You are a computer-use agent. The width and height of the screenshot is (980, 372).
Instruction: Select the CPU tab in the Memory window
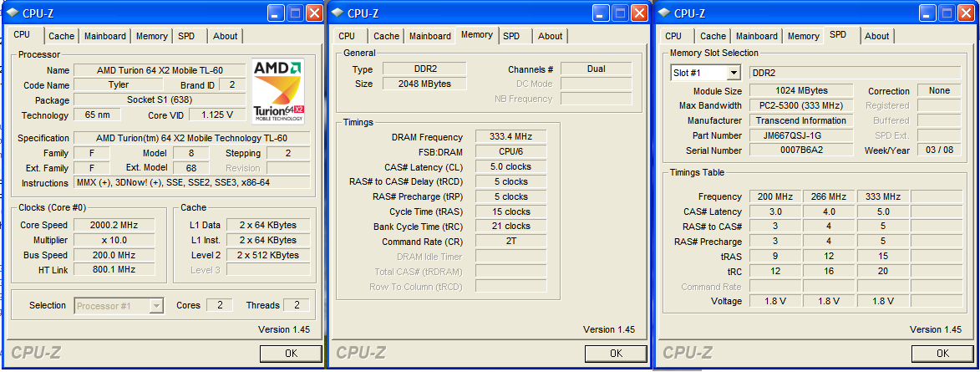(x=347, y=36)
